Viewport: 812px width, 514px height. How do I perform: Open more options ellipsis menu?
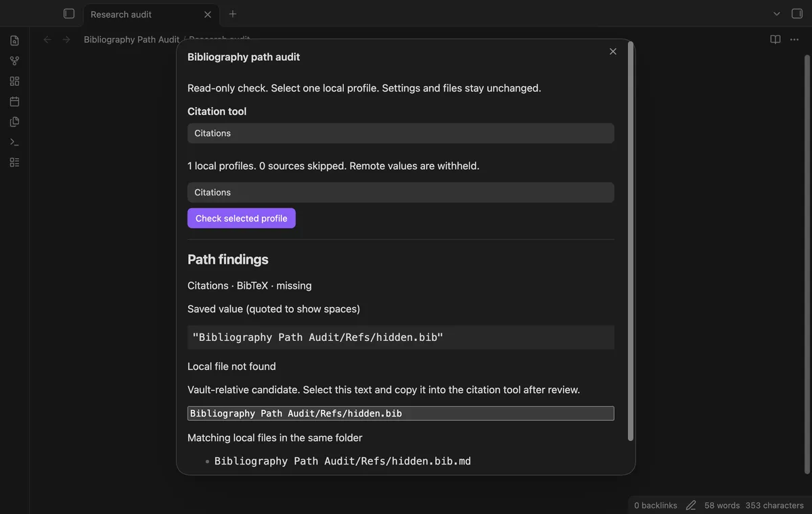coord(794,40)
